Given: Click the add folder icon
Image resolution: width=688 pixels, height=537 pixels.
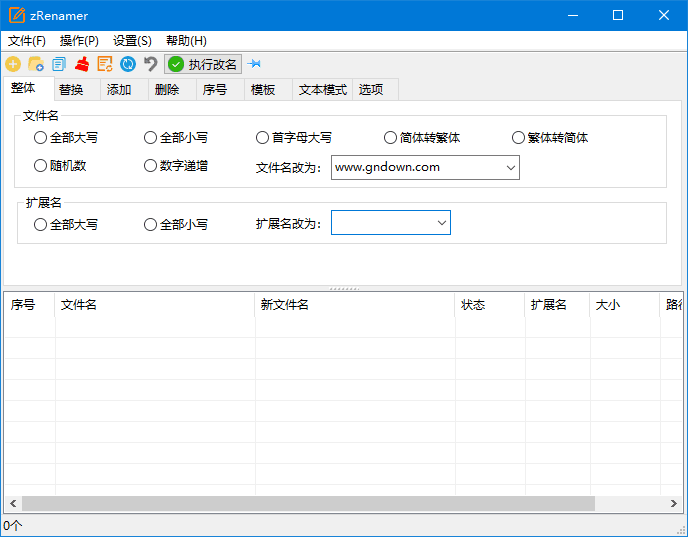Looking at the screenshot, I should click(36, 64).
